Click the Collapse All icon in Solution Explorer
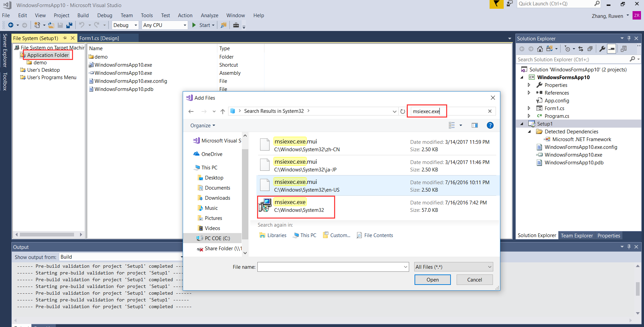Screen dimensions: 644x327 pos(590,49)
